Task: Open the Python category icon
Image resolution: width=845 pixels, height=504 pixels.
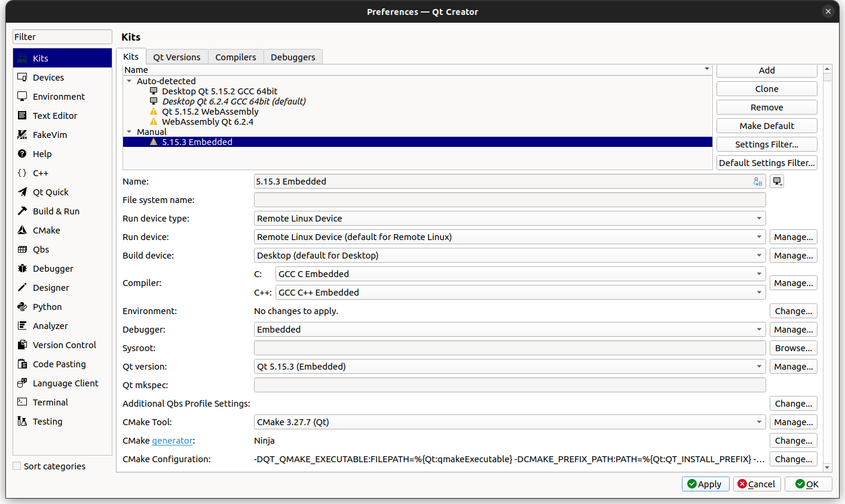Action: [x=22, y=307]
